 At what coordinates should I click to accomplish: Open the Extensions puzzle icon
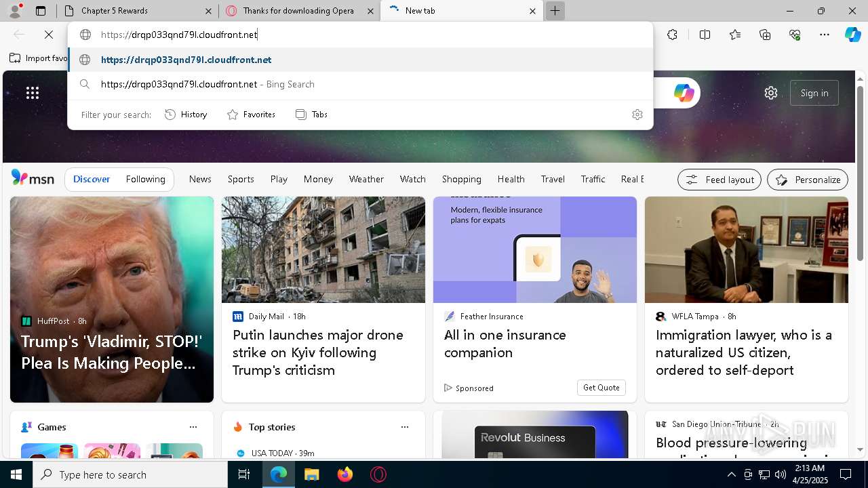click(x=672, y=35)
